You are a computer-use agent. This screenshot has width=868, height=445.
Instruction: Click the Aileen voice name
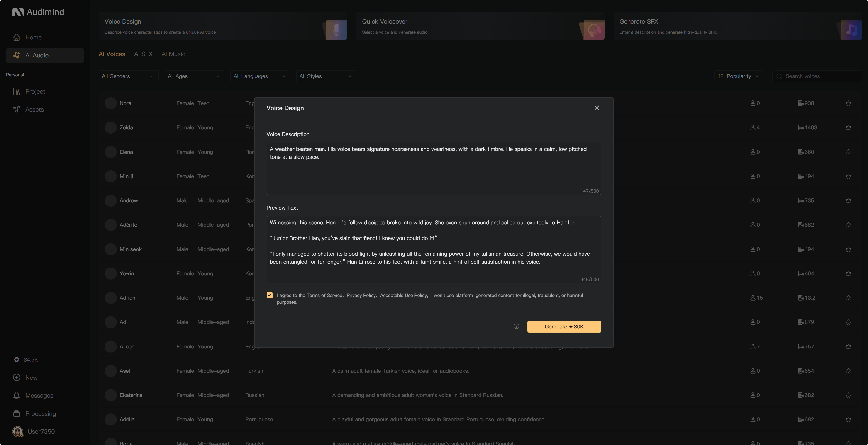click(x=127, y=347)
